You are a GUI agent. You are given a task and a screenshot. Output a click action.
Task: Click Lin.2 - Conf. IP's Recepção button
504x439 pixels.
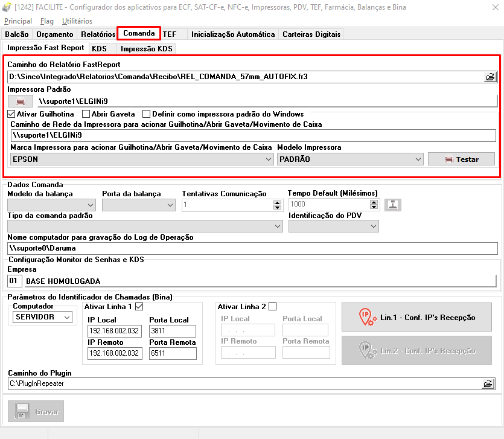pos(416,350)
